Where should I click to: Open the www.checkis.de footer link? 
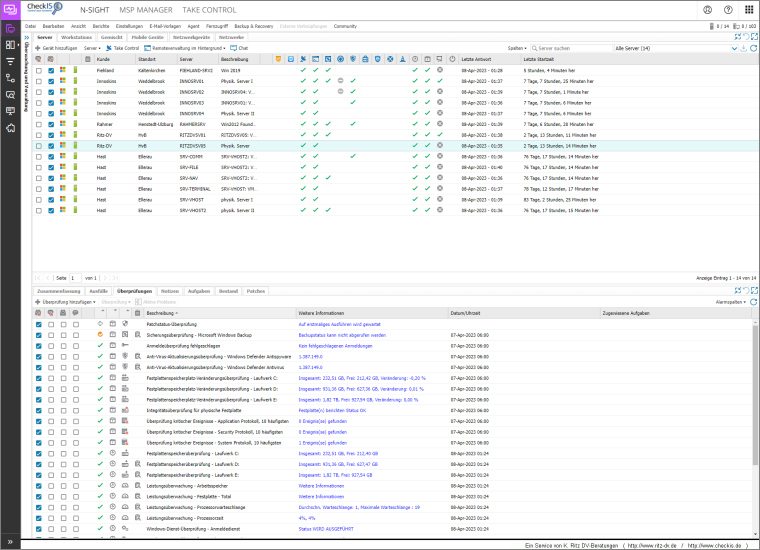(x=714, y=546)
